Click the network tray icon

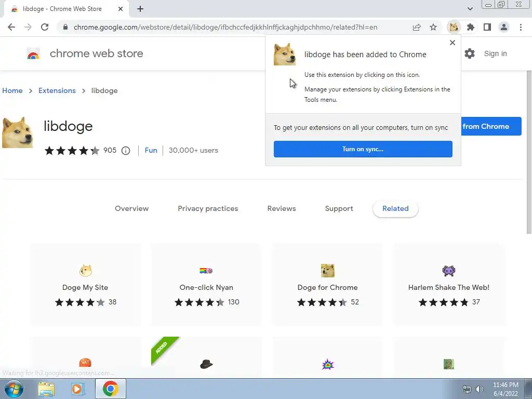(x=467, y=389)
